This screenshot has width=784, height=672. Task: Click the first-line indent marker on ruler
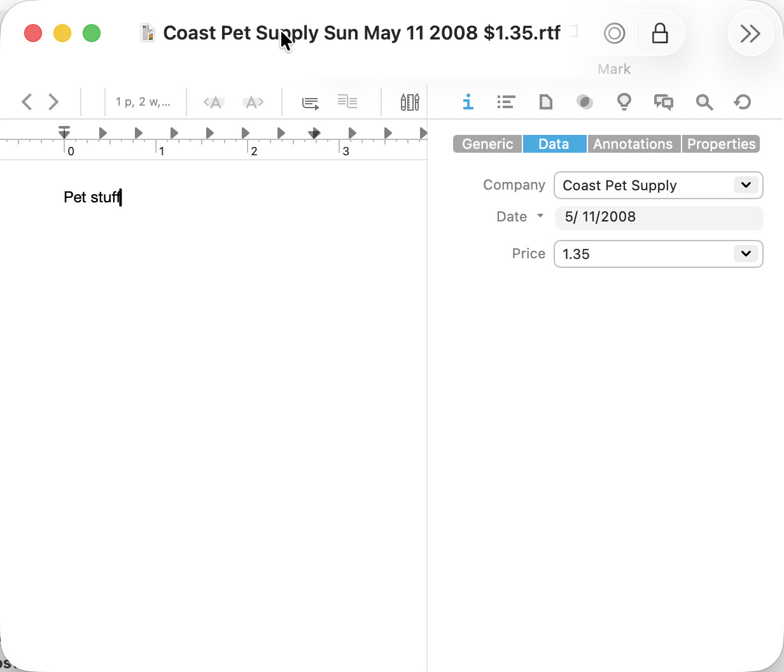(64, 130)
